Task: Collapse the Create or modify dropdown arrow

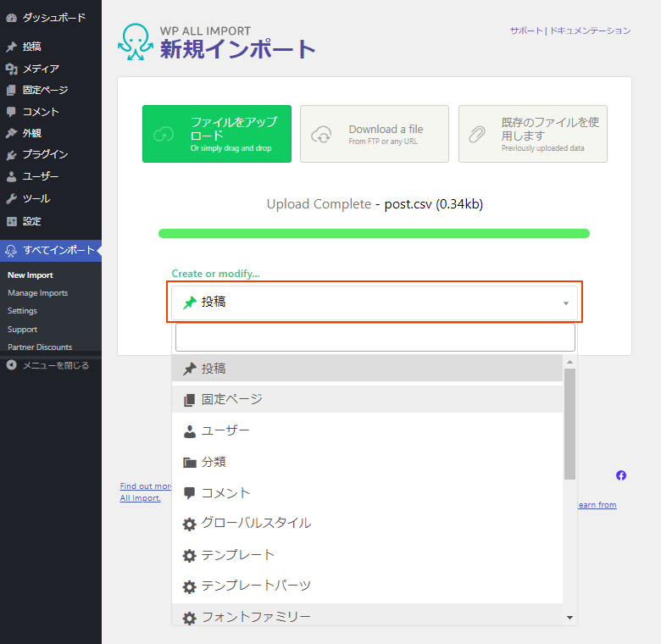Action: coord(565,303)
